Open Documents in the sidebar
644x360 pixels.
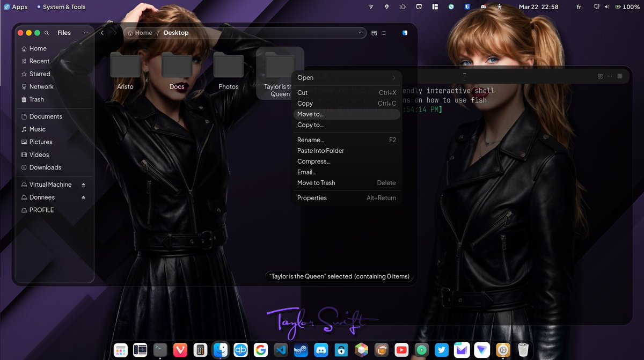[54, 116]
